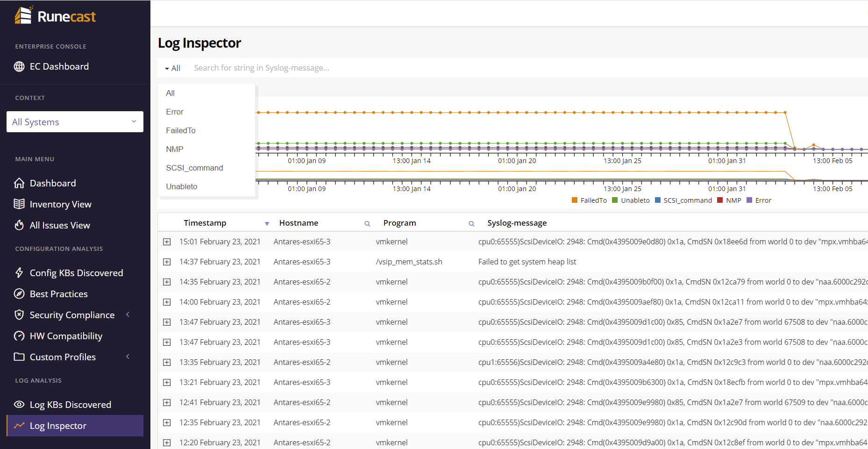Expand the 14:35 February 23 log row

167,282
